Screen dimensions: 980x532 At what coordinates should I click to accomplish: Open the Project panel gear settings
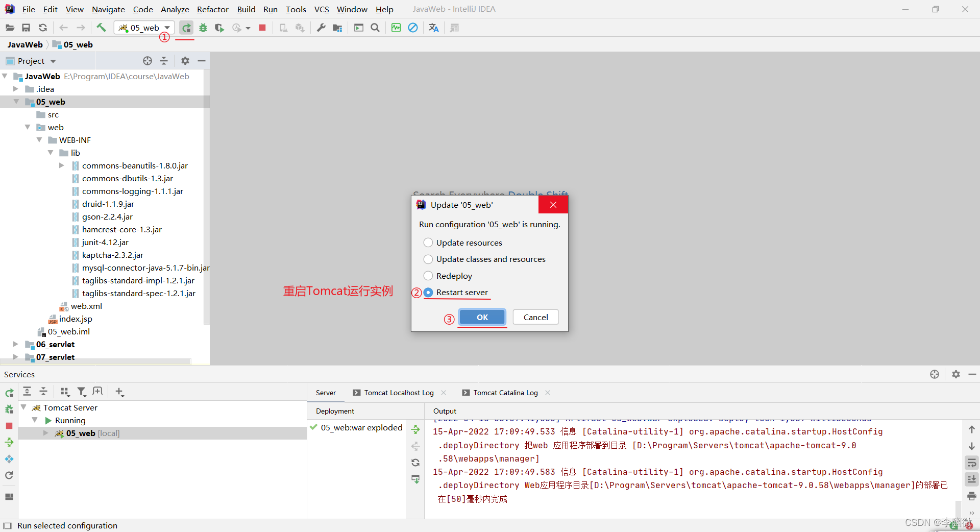(185, 61)
